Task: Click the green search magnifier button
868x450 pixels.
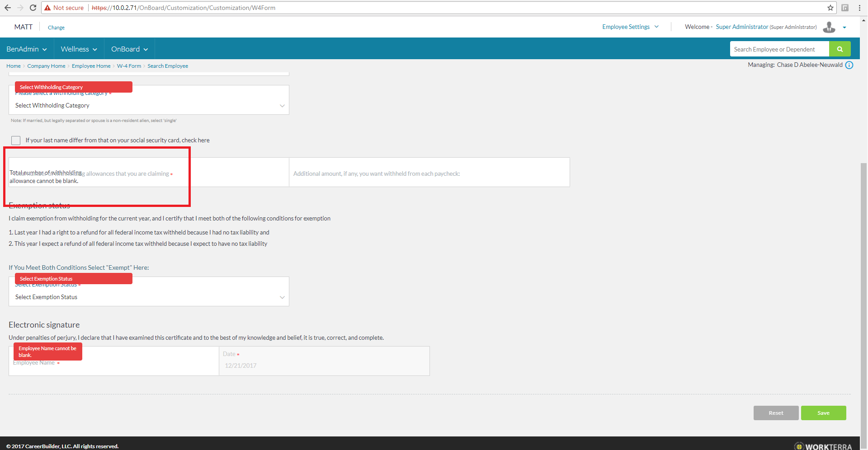Action: (x=840, y=49)
